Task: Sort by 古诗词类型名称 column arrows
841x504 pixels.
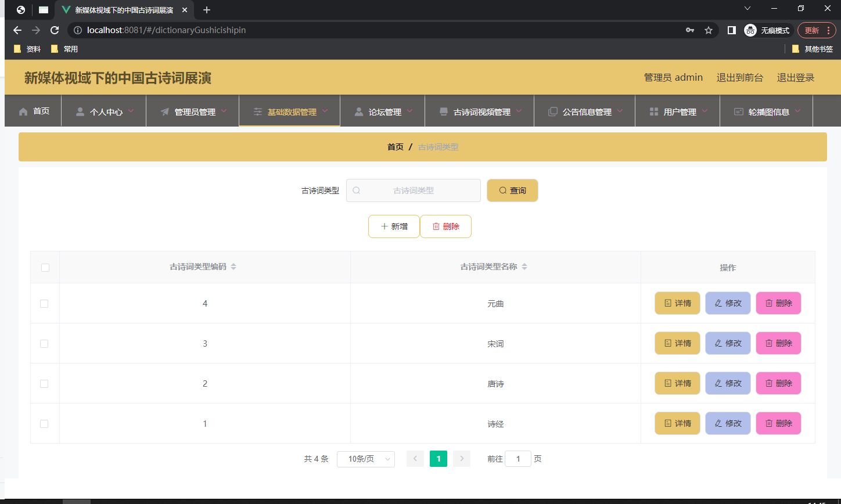Action: tap(524, 267)
